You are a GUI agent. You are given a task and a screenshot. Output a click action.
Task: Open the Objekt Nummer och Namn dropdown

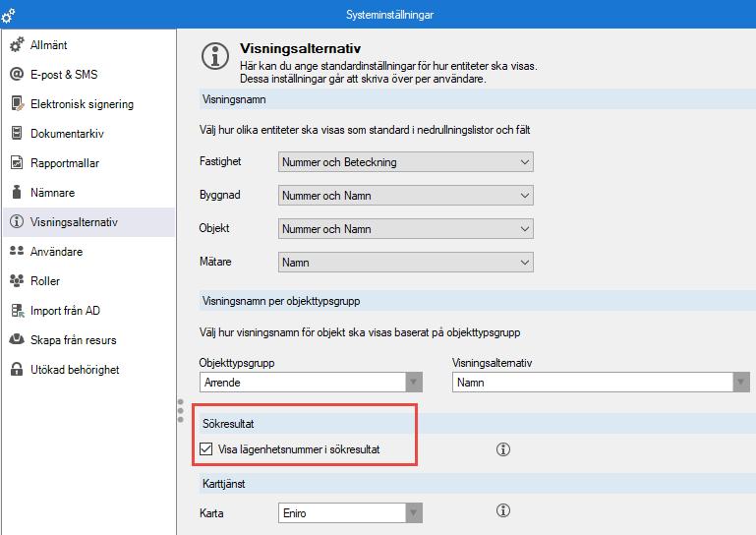pos(405,229)
